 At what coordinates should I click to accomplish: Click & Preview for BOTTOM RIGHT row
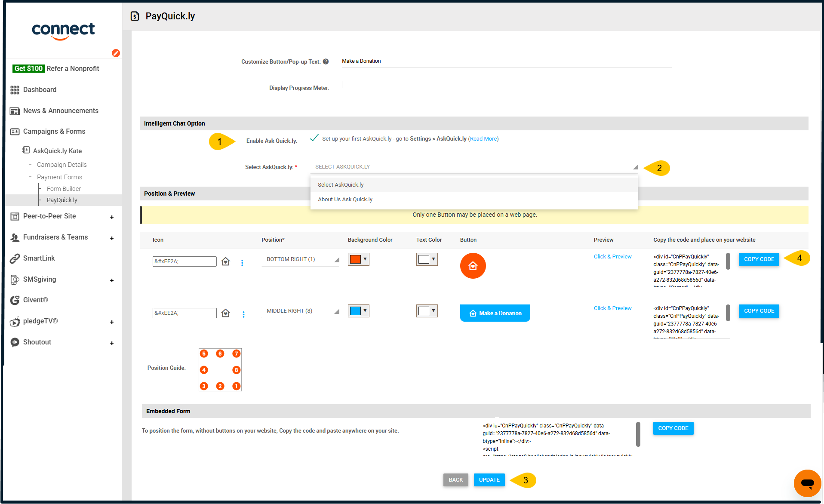612,256
